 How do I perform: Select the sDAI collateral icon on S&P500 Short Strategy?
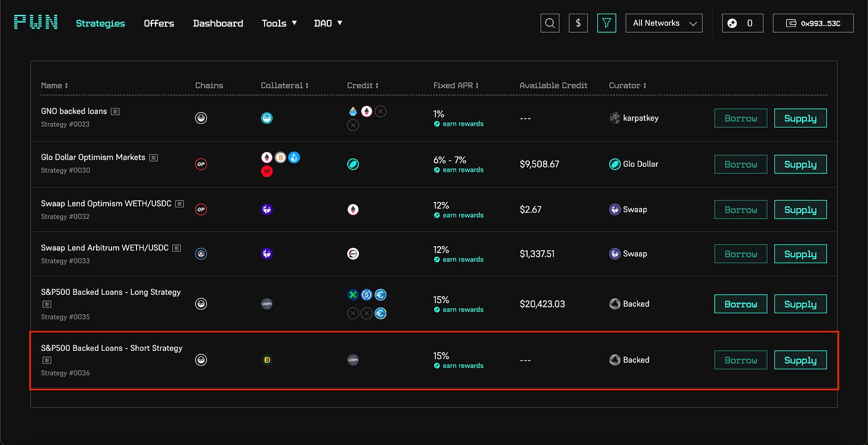tap(266, 360)
